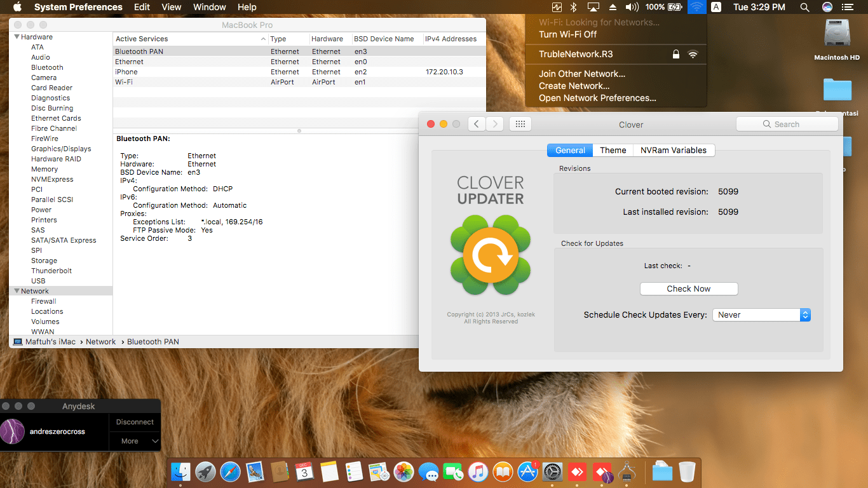Open the Help menu
868x488 pixels.
click(247, 7)
